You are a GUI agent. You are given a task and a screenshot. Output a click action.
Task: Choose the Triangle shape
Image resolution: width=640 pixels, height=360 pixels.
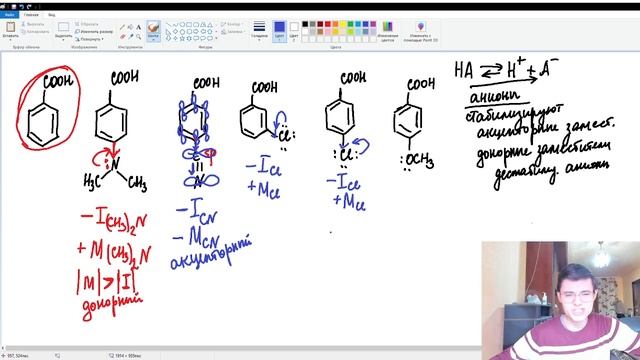tap(210, 25)
